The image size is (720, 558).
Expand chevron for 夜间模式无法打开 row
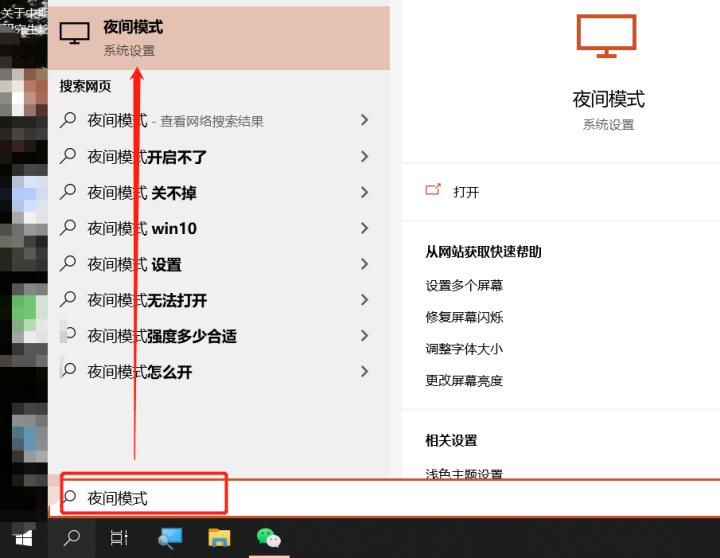365,300
